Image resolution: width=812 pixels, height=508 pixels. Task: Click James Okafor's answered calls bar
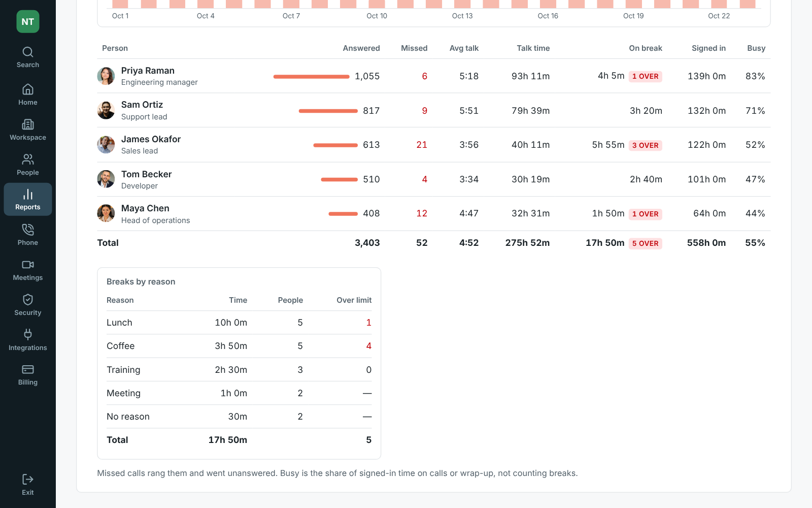[x=335, y=145]
